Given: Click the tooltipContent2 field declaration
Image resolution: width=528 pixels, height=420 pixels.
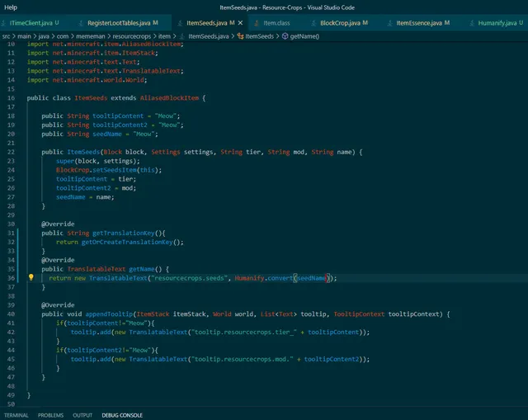Looking at the screenshot, I should coord(120,125).
